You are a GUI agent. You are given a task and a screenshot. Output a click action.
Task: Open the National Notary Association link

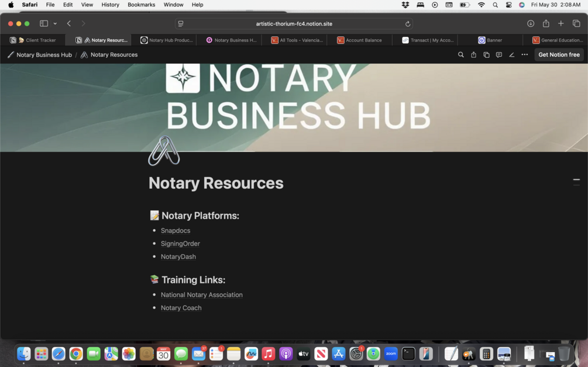(202, 295)
